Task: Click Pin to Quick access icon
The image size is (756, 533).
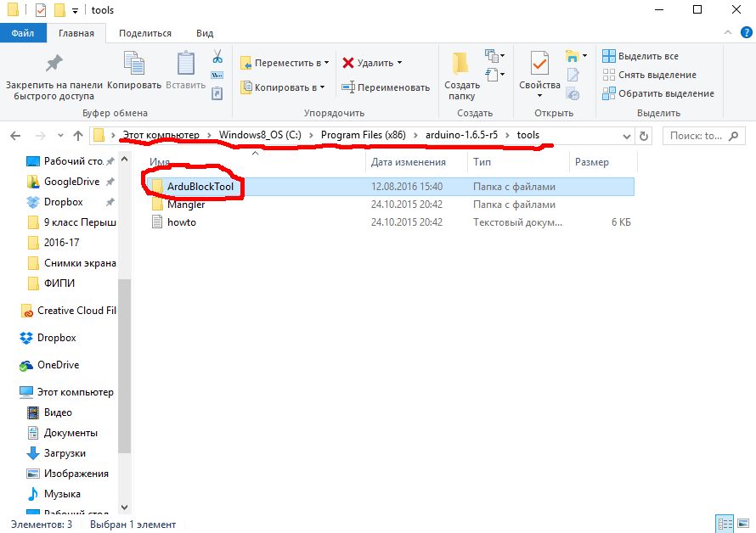Action: point(54,63)
